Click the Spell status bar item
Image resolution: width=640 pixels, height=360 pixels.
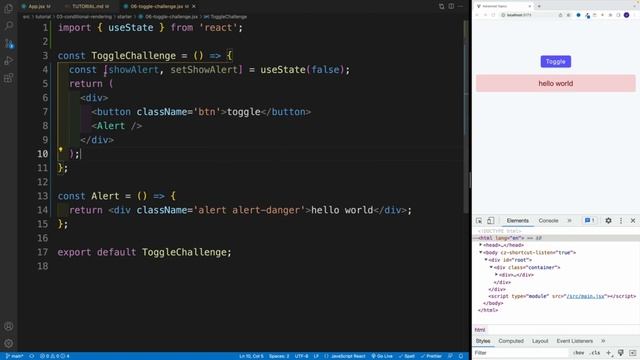click(x=407, y=356)
